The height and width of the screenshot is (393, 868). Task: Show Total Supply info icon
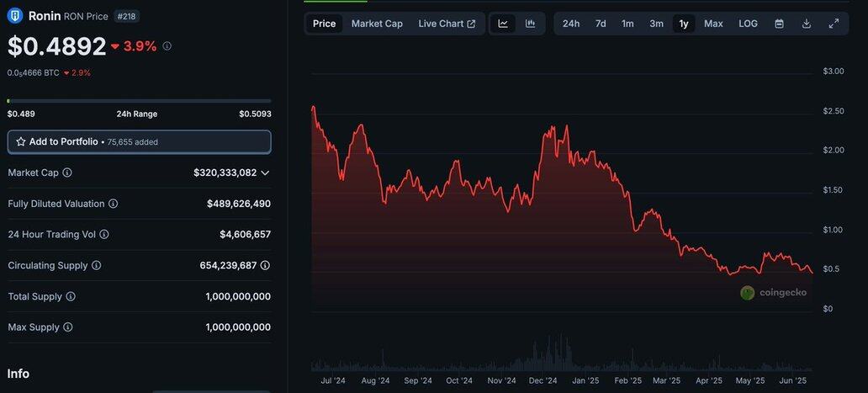point(71,297)
